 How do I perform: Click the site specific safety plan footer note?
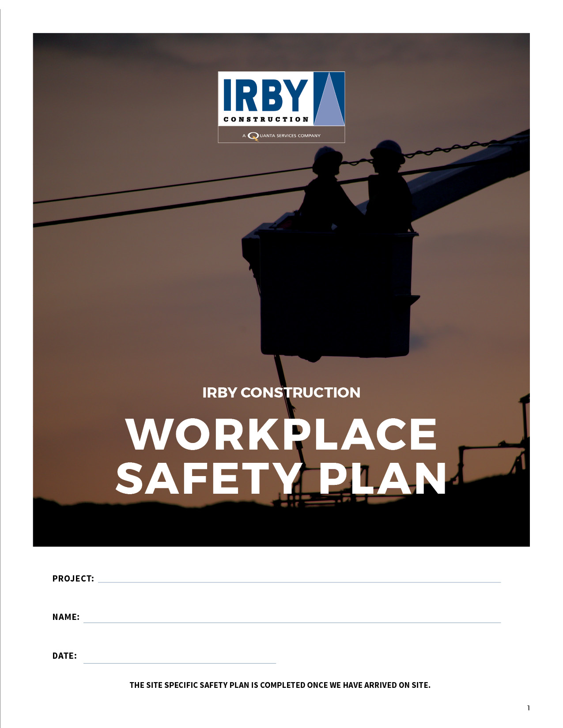(x=280, y=685)
